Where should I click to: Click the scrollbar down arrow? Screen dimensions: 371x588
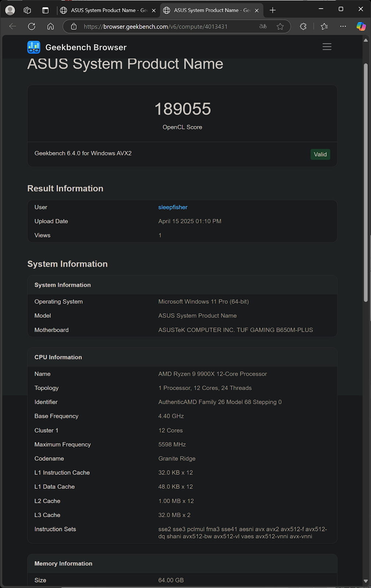[366, 581]
